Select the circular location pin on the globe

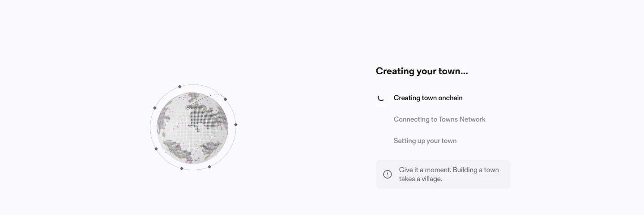click(188, 107)
